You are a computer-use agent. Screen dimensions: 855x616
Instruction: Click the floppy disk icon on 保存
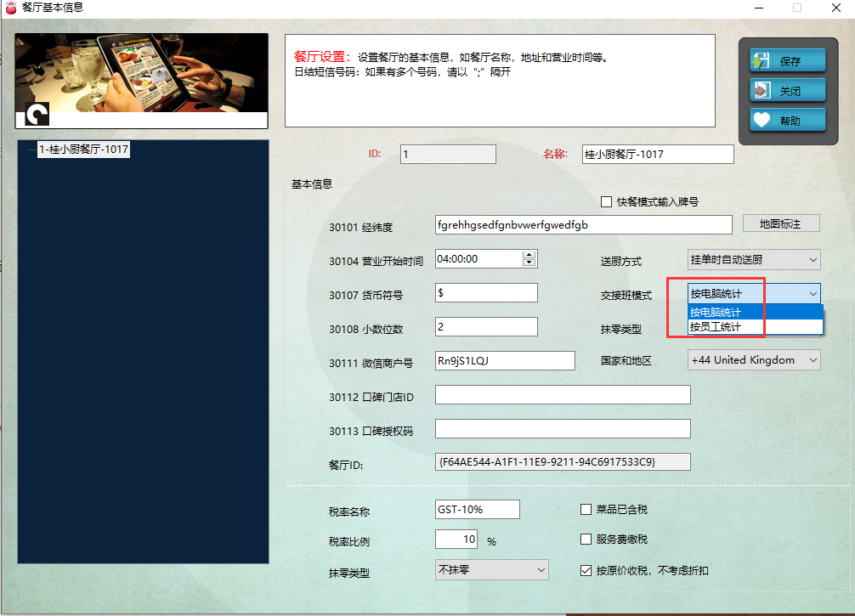pos(762,61)
